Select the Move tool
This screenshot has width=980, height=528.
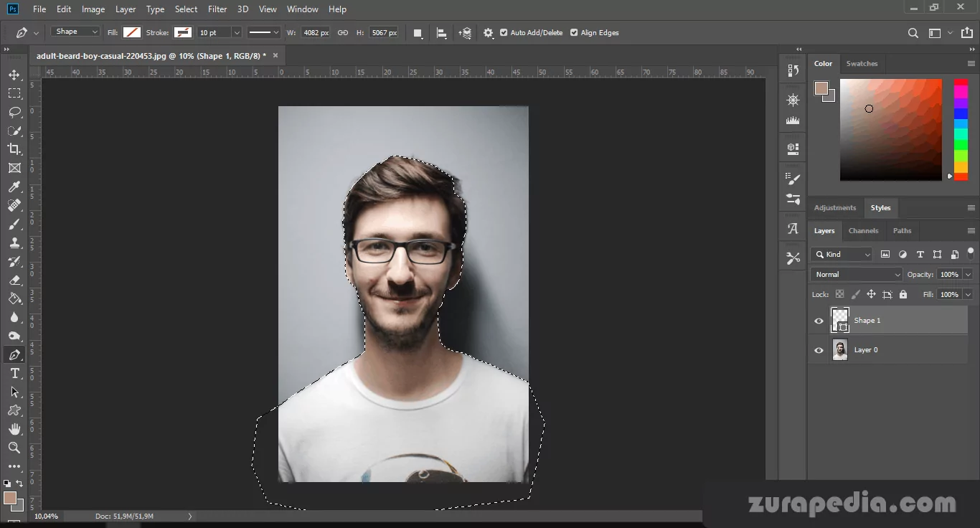[x=14, y=75]
